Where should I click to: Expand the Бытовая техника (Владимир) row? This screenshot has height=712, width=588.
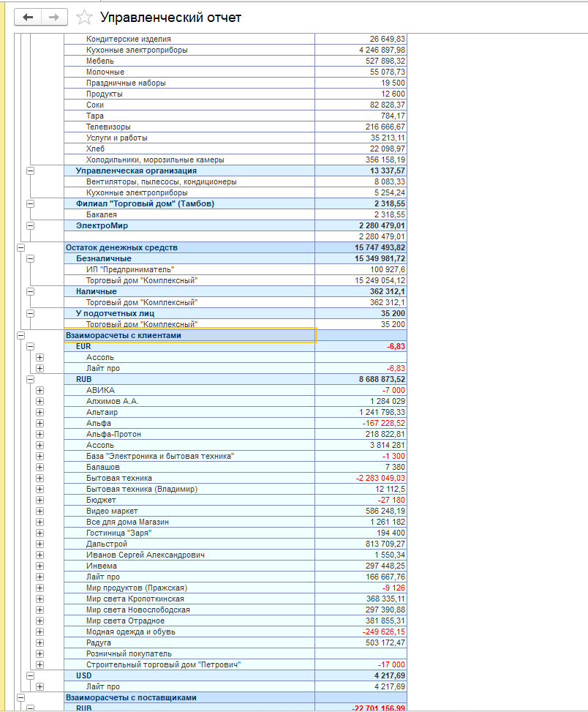click(x=40, y=489)
